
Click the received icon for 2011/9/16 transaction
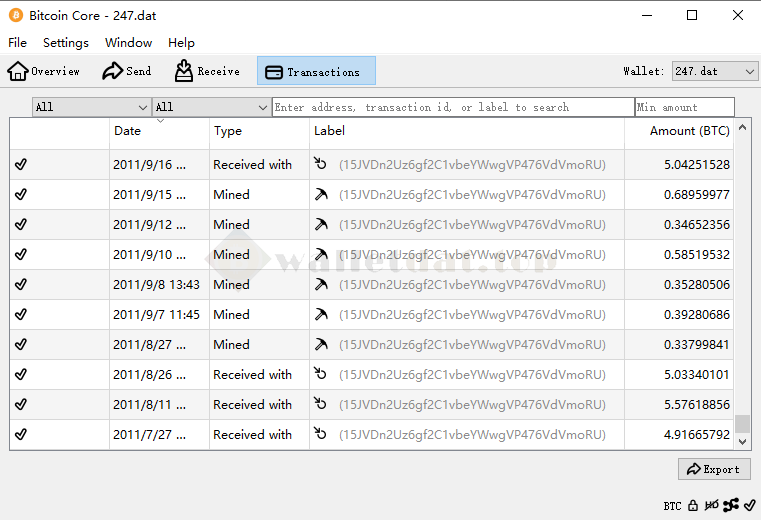pyautogui.click(x=321, y=165)
